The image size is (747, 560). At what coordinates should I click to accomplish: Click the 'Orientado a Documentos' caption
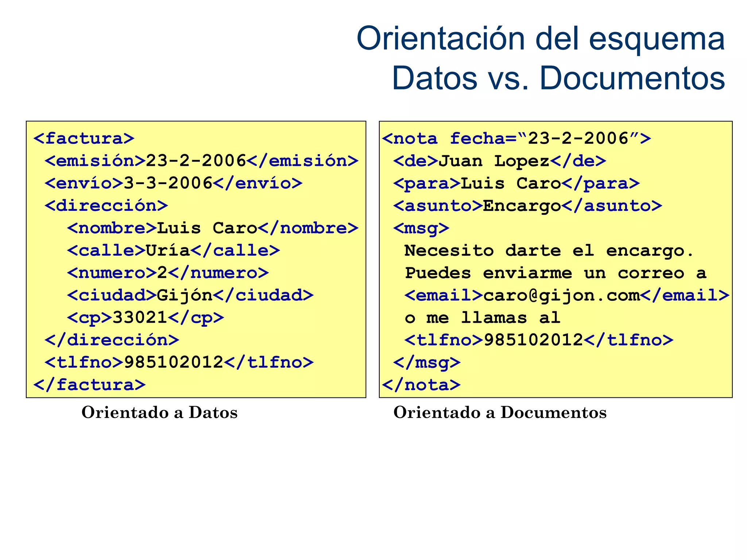click(500, 413)
